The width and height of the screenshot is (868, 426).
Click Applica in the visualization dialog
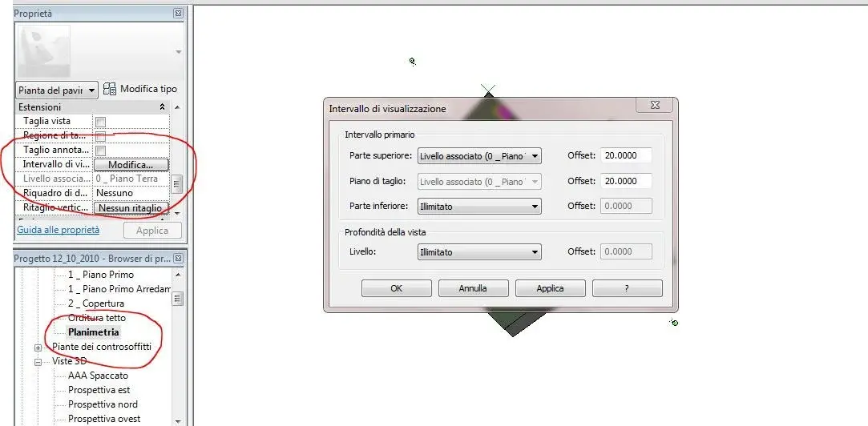point(551,288)
